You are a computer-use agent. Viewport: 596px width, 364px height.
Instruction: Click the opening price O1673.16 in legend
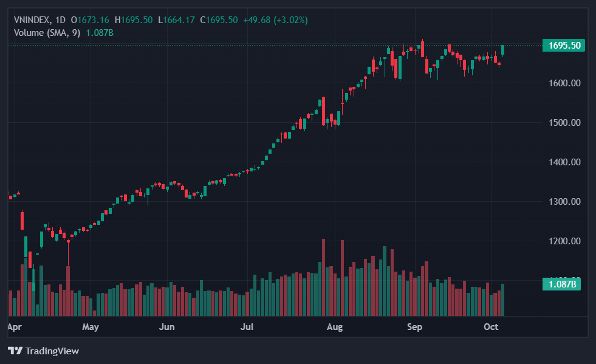tap(93, 20)
